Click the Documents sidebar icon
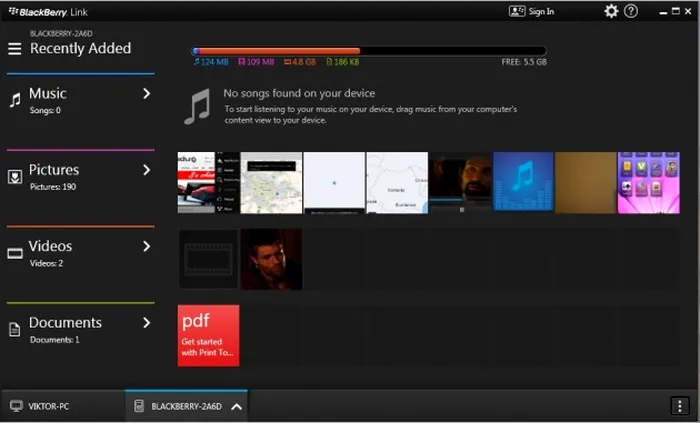 click(x=15, y=329)
